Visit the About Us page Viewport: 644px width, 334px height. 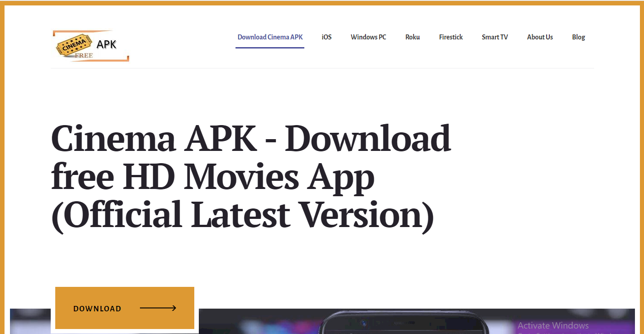click(540, 37)
